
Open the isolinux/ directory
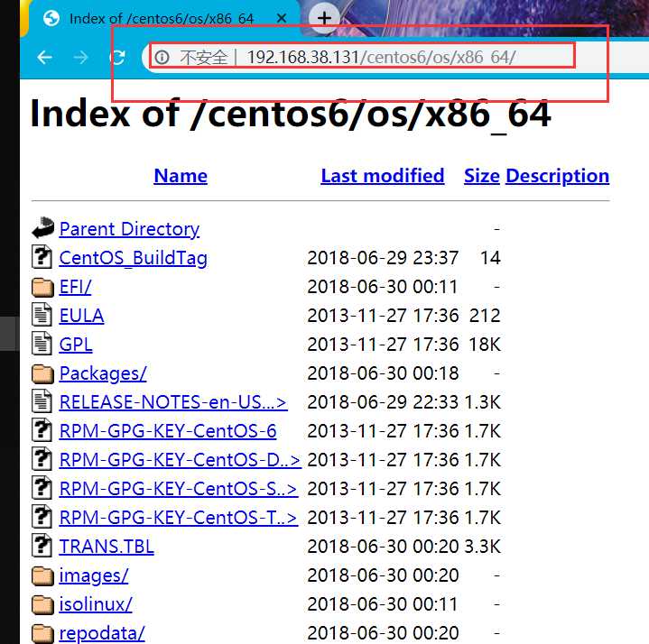tap(96, 604)
